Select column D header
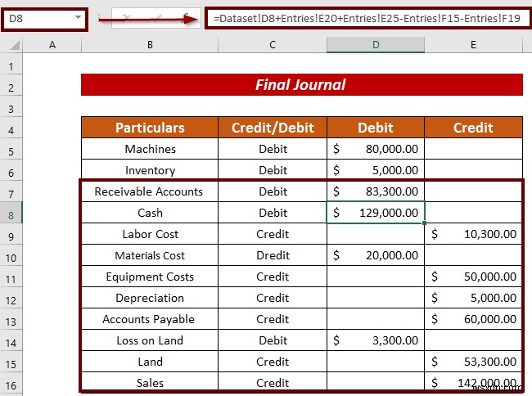Viewport: 532px width, 396px height. (x=376, y=45)
